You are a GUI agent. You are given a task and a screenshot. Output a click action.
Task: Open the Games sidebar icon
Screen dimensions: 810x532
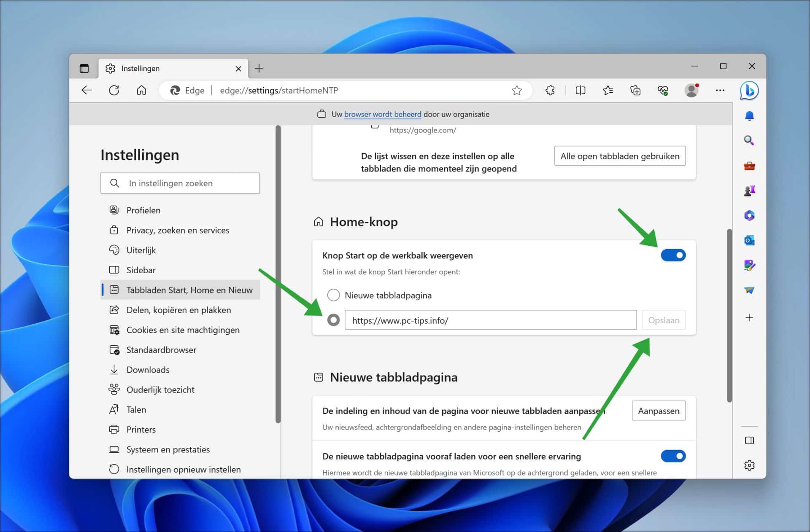[749, 190]
